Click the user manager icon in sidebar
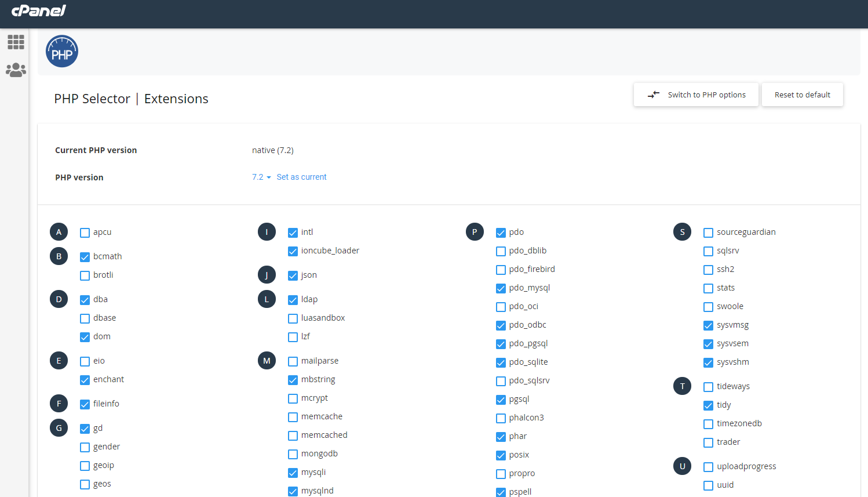 point(16,70)
